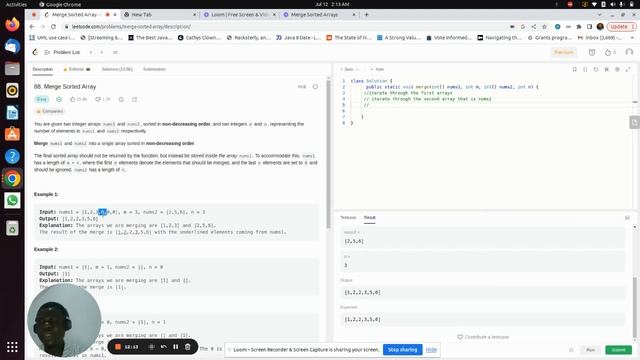Image resolution: width=640 pixels, height=360 pixels.
Task: Toggle Auto mode next to Java dropdown
Action: 378,69
